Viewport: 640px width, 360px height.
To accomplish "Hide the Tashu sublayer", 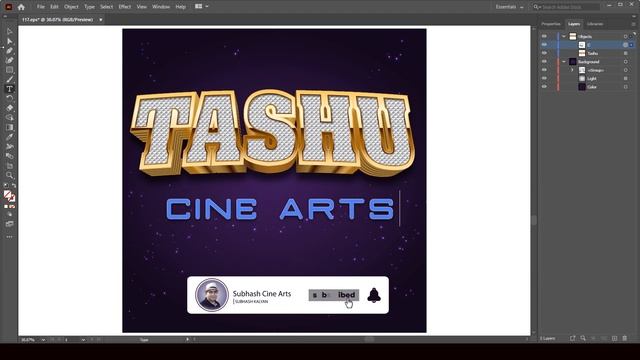I will pyautogui.click(x=544, y=53).
